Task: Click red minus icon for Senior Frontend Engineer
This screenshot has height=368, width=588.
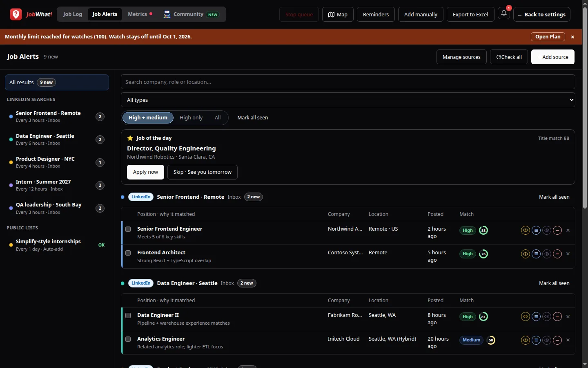Action: click(557, 230)
